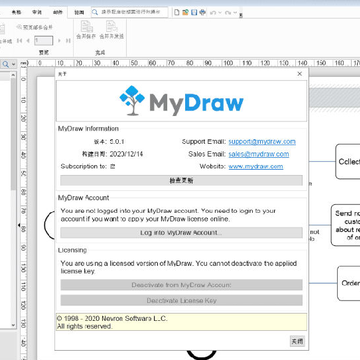
Task: Toggle 预览邮件合并 preview mail merge
Action: 35,27
